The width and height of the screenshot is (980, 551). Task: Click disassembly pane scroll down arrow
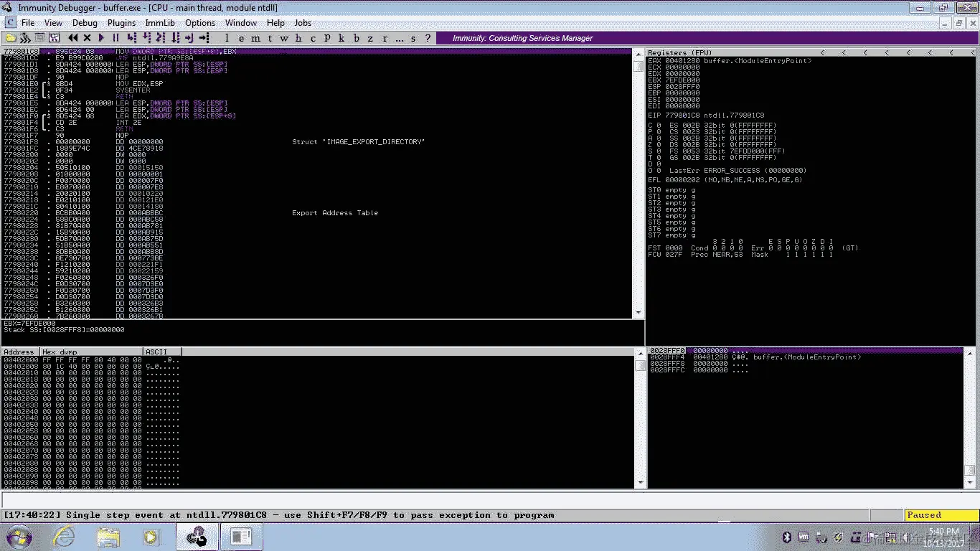tap(639, 314)
